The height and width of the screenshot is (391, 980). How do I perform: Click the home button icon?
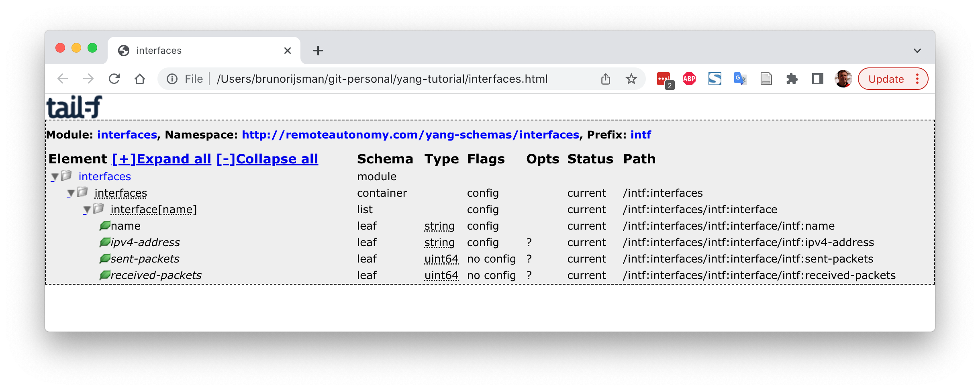140,79
